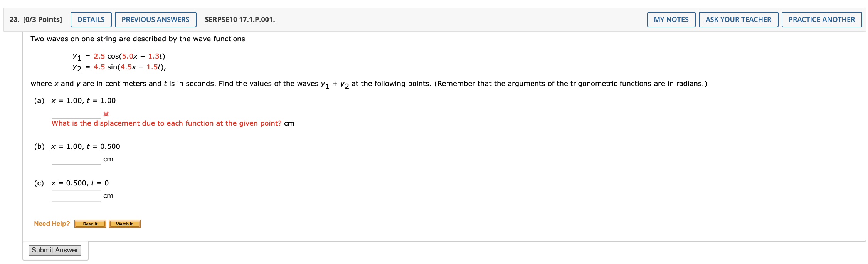Screen dimensions: 868x264
Task: Open PREVIOUS ANSWERS for this problem
Action: 156,19
